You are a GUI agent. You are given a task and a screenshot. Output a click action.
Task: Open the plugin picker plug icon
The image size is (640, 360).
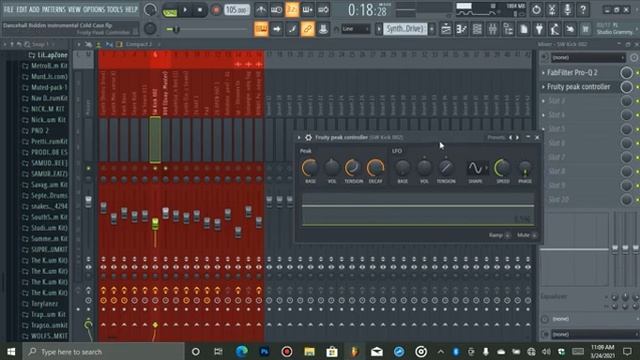click(x=539, y=29)
